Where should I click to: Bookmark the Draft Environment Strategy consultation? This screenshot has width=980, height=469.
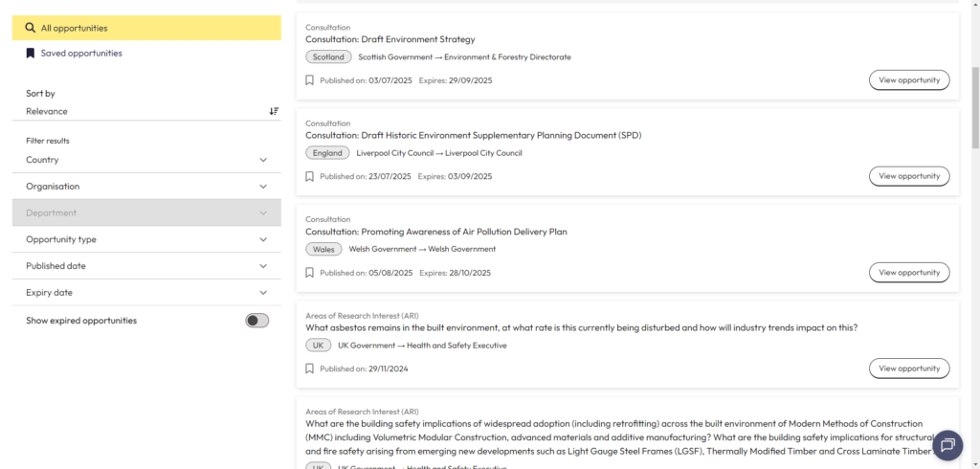[309, 80]
